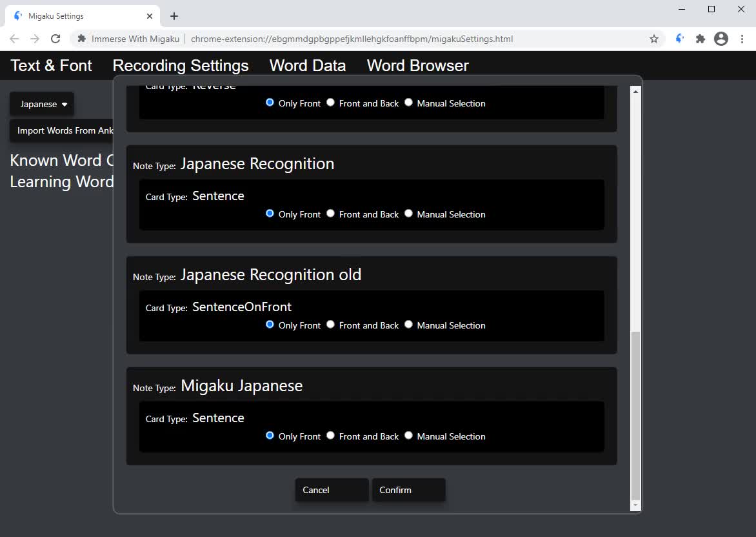
Task: Click Import Words From Anki button
Action: click(x=62, y=131)
